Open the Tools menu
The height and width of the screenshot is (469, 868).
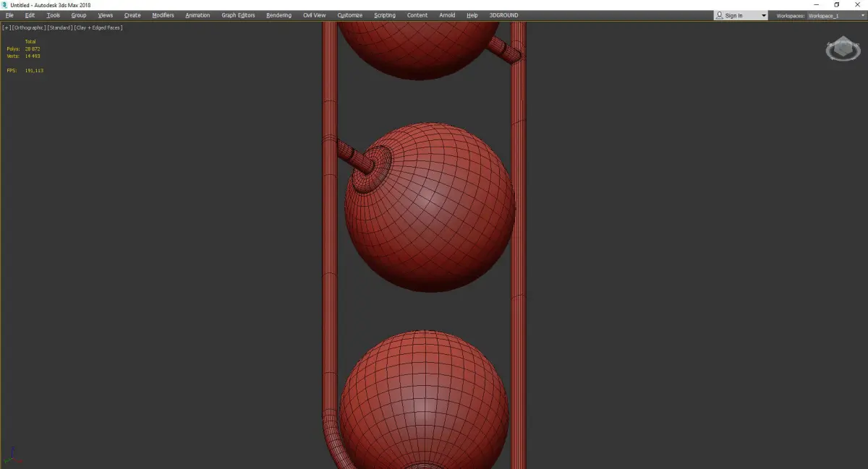click(54, 15)
